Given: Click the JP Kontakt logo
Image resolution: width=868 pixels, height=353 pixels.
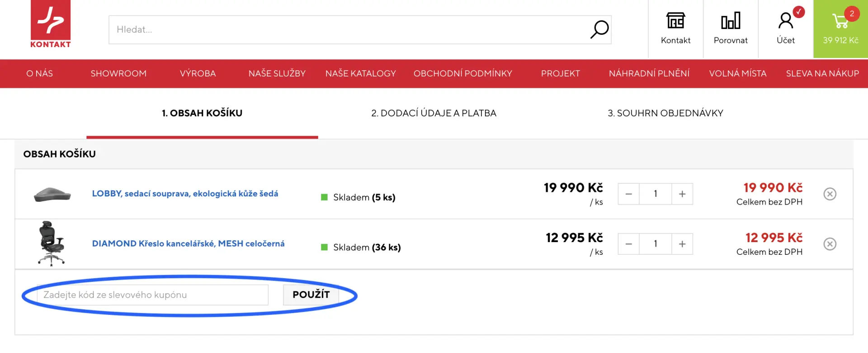Looking at the screenshot, I should (51, 24).
